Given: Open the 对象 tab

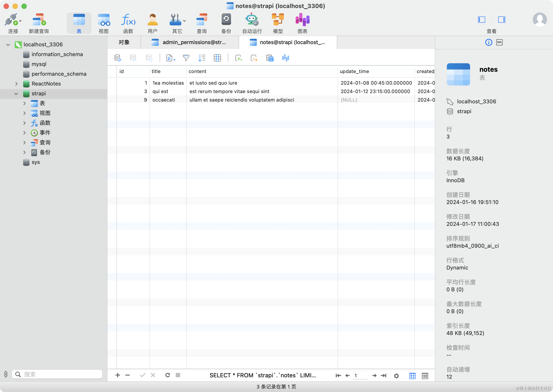Looking at the screenshot, I should (124, 43).
